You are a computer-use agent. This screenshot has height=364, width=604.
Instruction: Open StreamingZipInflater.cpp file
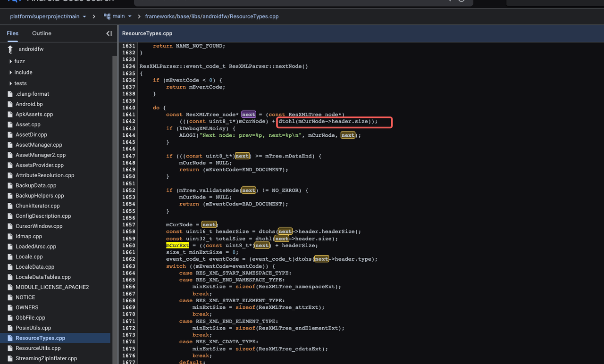tap(46, 358)
